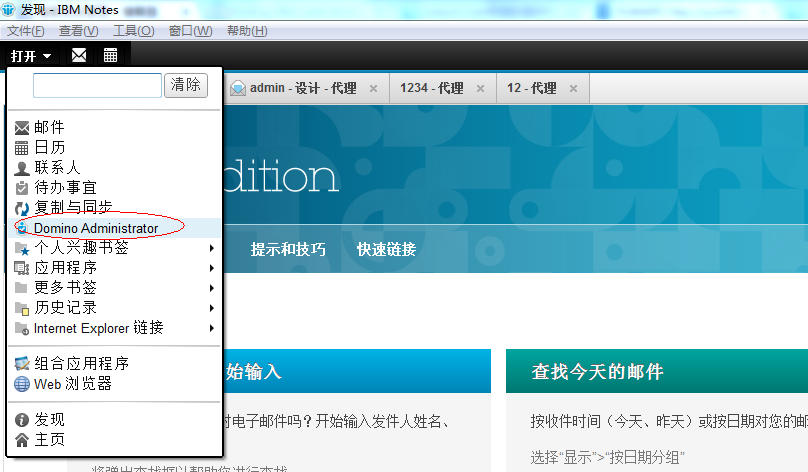Expand the 应用程序 submenu arrow
Image resolution: width=808 pixels, height=472 pixels.
pos(212,268)
